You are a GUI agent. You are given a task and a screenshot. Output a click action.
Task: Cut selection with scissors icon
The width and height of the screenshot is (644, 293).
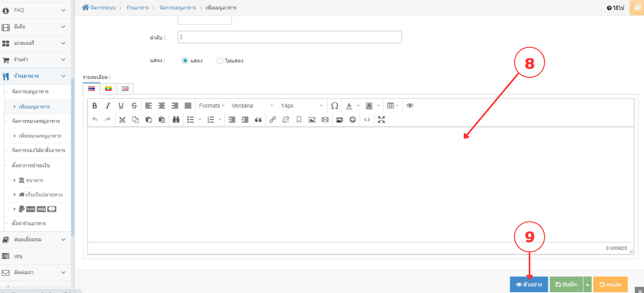(x=122, y=120)
